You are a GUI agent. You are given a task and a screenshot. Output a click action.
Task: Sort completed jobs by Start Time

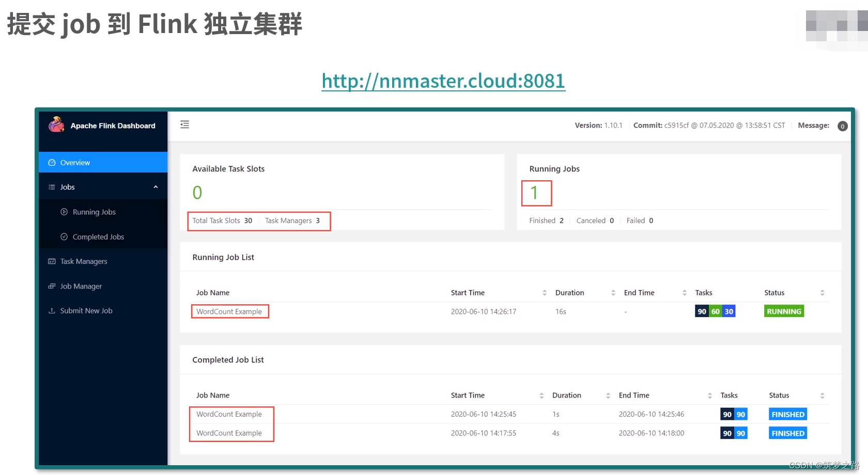(541, 395)
